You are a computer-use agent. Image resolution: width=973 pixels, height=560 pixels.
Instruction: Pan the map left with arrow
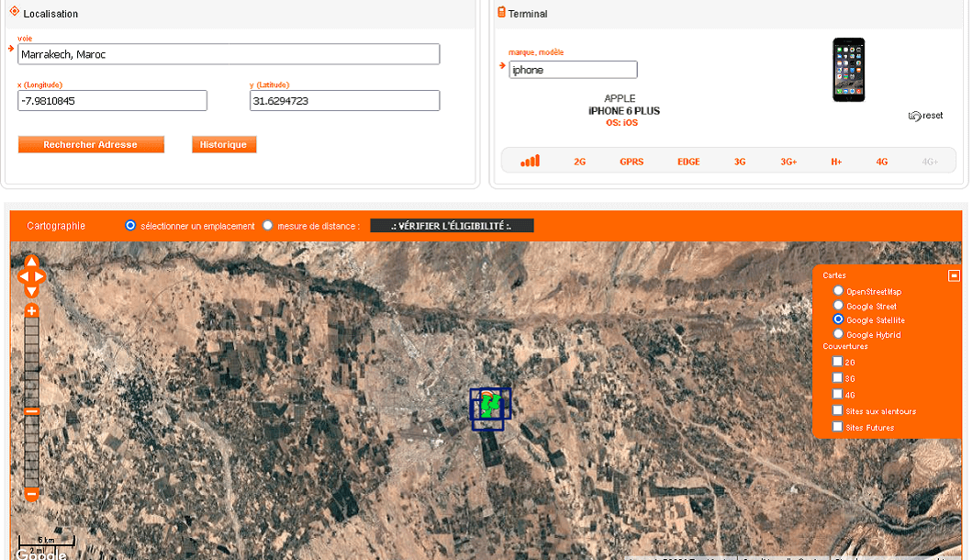pos(23,276)
